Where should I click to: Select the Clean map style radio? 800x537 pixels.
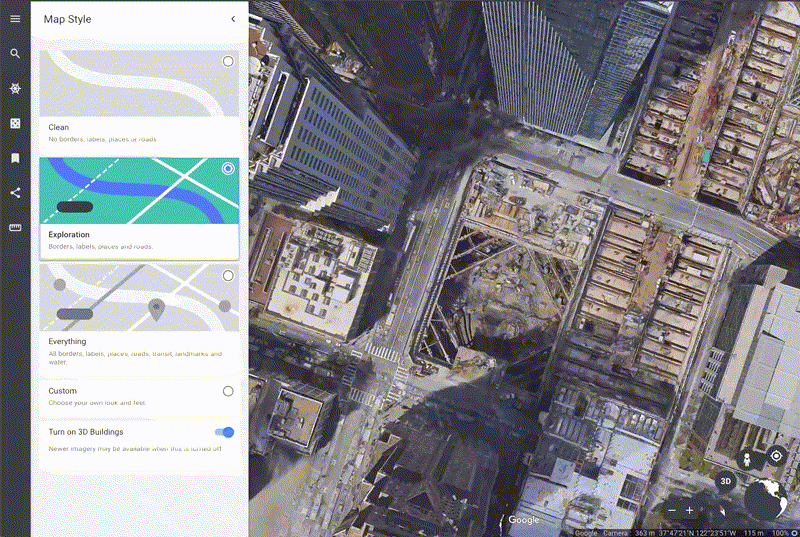(x=228, y=62)
